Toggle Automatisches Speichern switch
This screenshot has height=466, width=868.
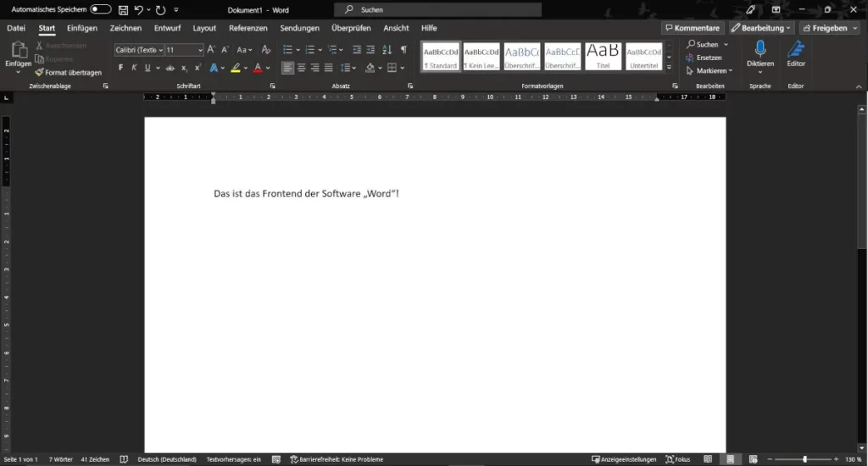point(101,9)
